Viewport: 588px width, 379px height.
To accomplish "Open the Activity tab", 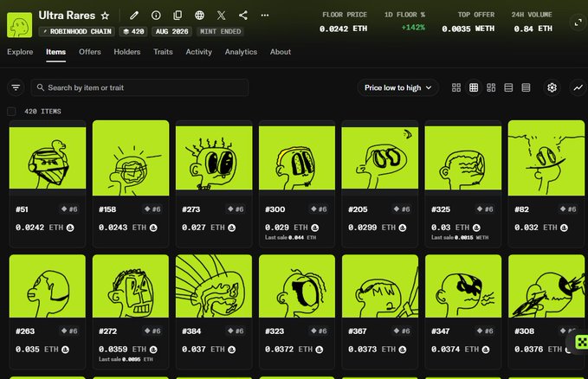I will 199,52.
